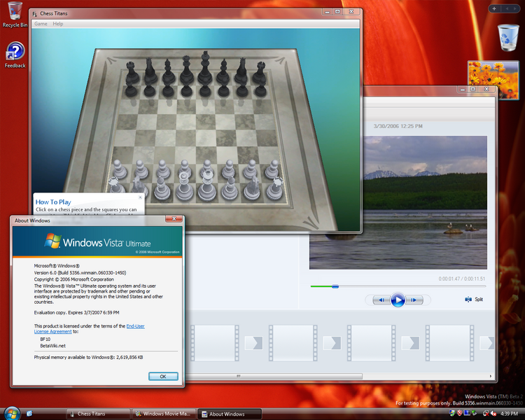Dismiss the How To Play tip

click(x=140, y=197)
